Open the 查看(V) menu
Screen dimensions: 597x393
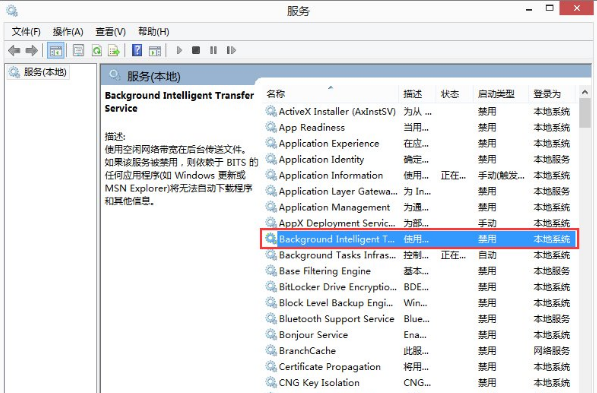[110, 32]
